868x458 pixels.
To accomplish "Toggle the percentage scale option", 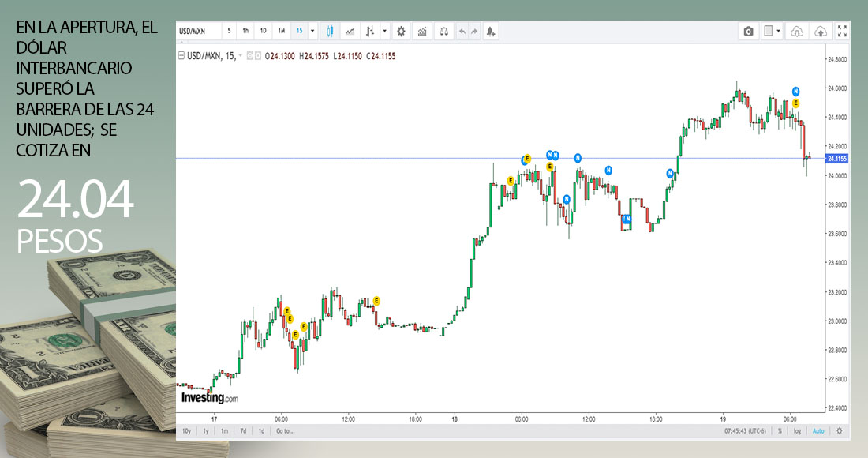I will pyautogui.click(x=780, y=431).
